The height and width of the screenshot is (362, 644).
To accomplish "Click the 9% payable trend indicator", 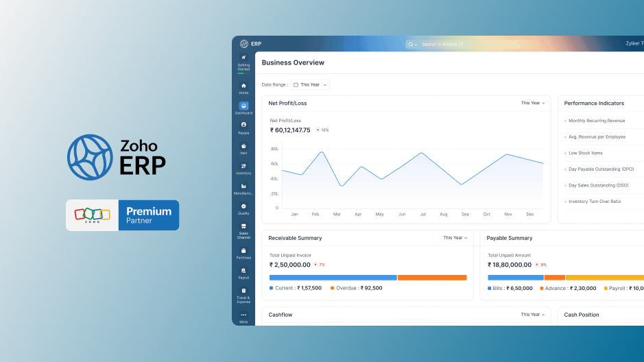I will coord(540,265).
